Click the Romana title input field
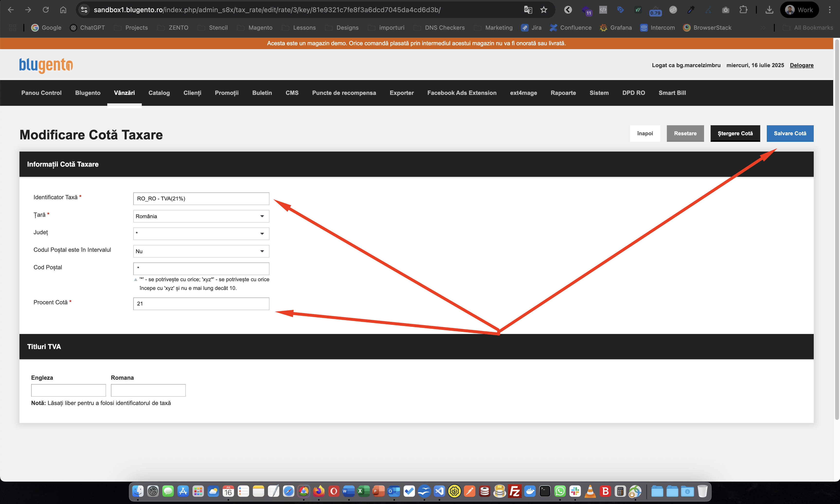The height and width of the screenshot is (504, 840). [148, 390]
